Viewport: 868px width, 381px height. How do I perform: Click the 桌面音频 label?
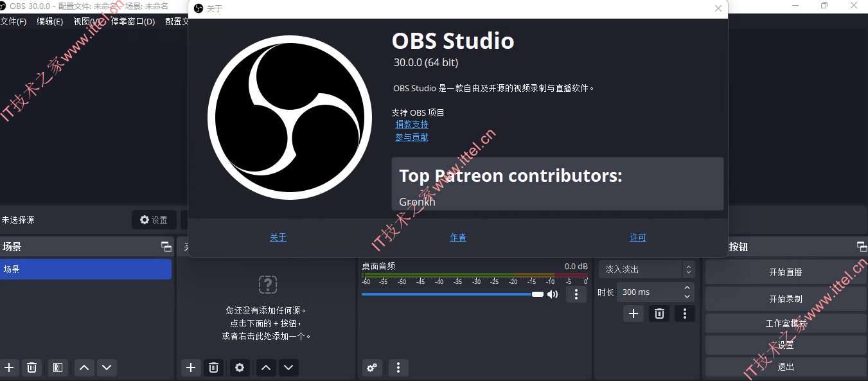click(x=378, y=266)
